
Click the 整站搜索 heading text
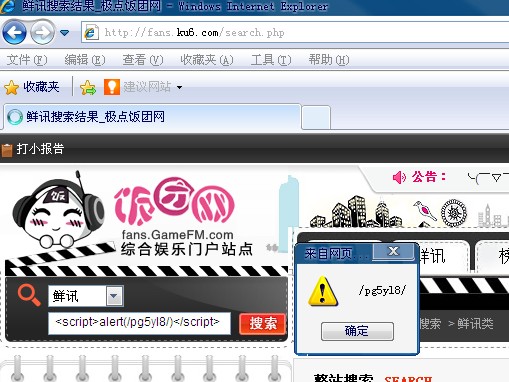click(343, 378)
